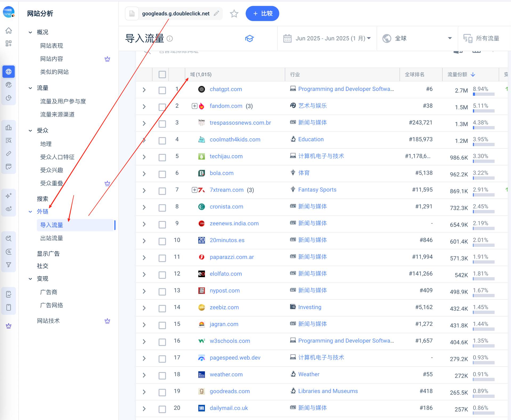Check the box for weather.com row
Screen dimensions: 511x420
[162, 375]
